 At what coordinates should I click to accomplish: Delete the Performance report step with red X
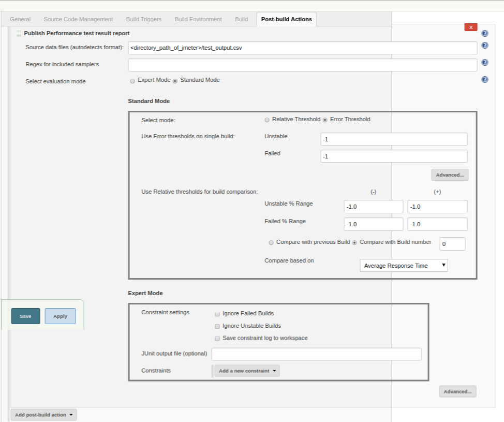tap(470, 27)
